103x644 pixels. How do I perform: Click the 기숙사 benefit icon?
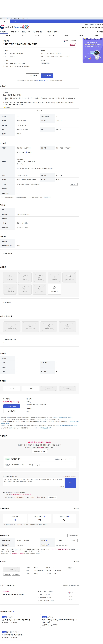[25, 277]
